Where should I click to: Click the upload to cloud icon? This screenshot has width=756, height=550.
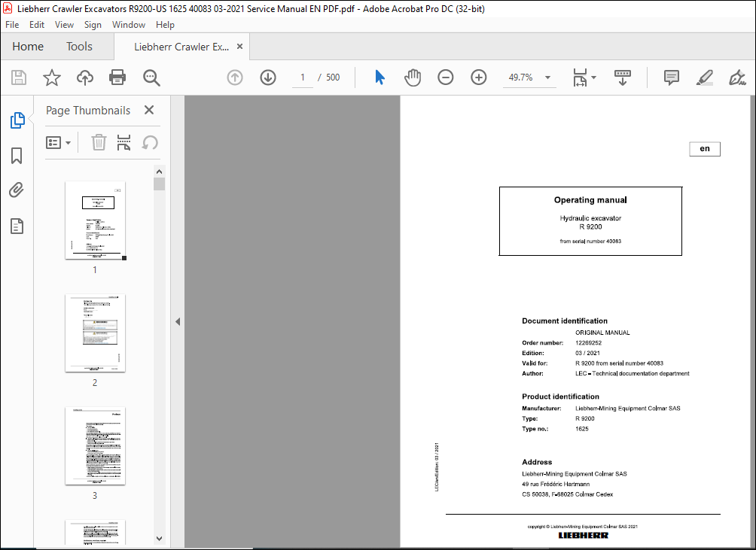coord(85,77)
